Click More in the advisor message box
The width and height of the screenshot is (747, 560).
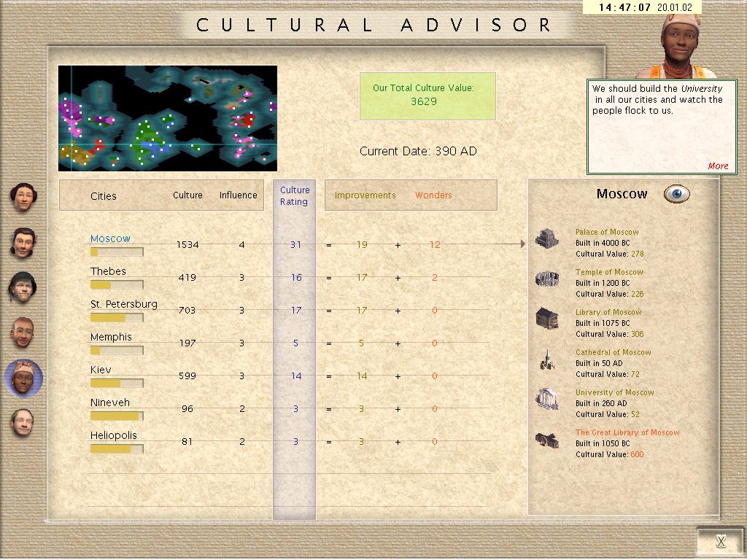[x=718, y=166]
